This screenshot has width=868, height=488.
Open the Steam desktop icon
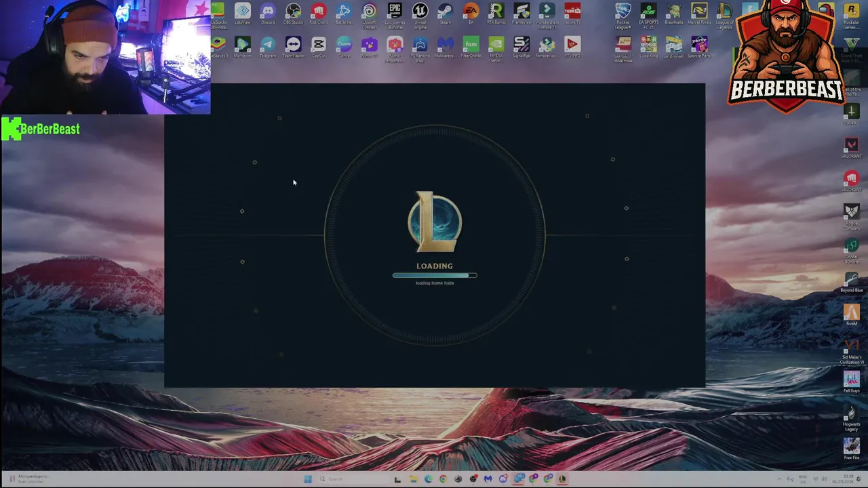coord(445,14)
